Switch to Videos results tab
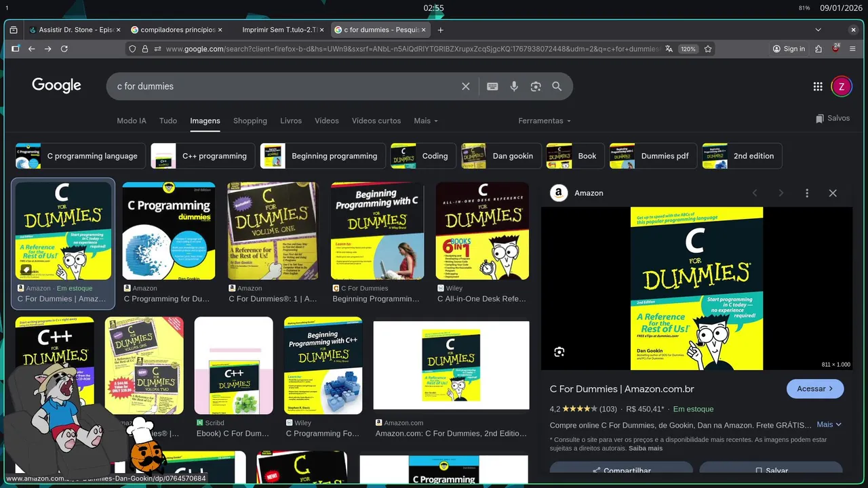868x488 pixels. pos(326,121)
